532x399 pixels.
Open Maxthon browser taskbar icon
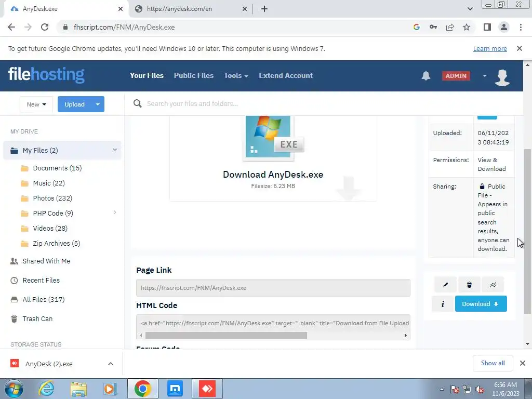(175, 389)
